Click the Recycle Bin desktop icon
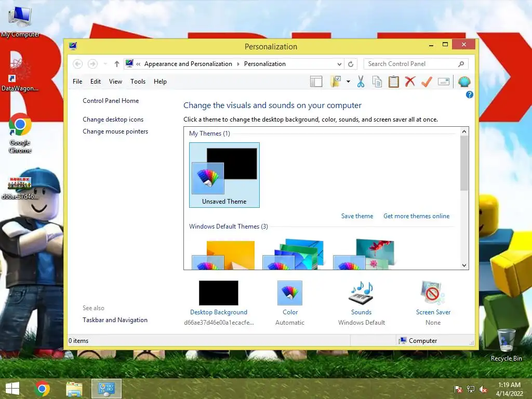 click(x=506, y=345)
